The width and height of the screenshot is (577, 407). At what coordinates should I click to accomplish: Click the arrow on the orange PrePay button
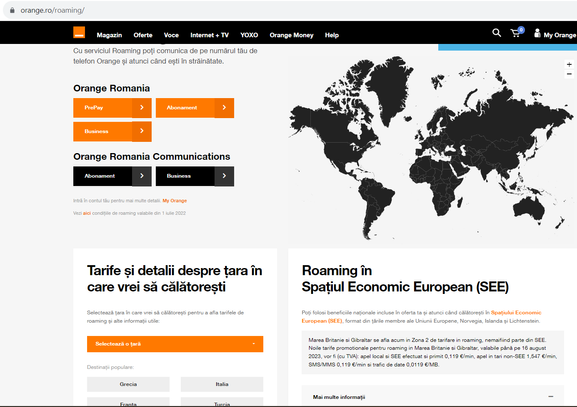click(142, 108)
